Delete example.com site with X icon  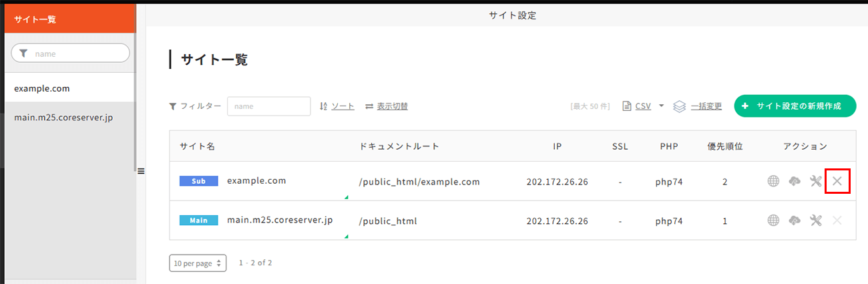click(x=837, y=181)
